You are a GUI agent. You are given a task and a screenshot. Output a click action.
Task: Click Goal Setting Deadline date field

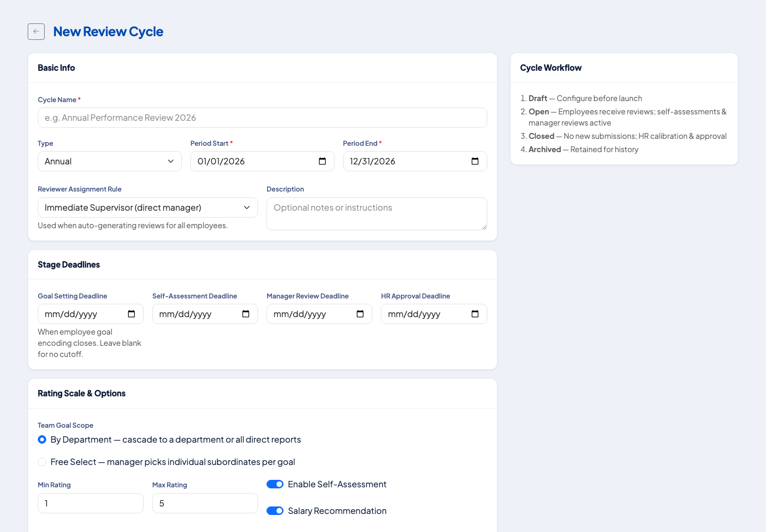pyautogui.click(x=90, y=314)
